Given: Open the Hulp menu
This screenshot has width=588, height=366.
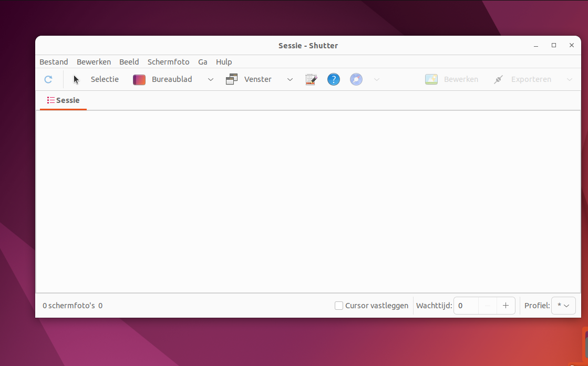Looking at the screenshot, I should pyautogui.click(x=224, y=62).
